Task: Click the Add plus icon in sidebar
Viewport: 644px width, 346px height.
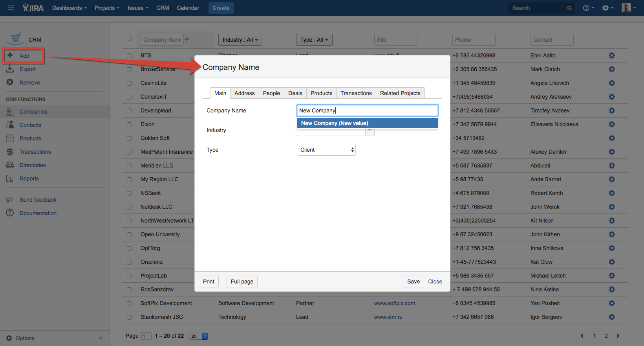Action: pyautogui.click(x=10, y=55)
